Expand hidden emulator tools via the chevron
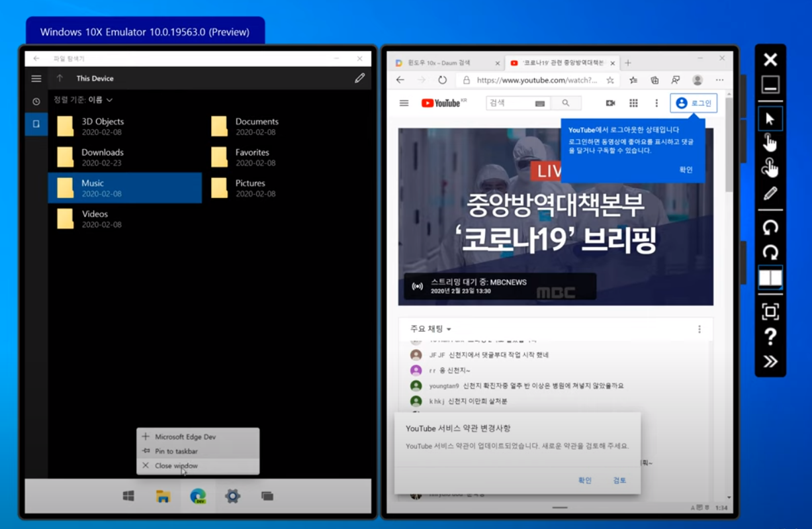 pyautogui.click(x=770, y=361)
